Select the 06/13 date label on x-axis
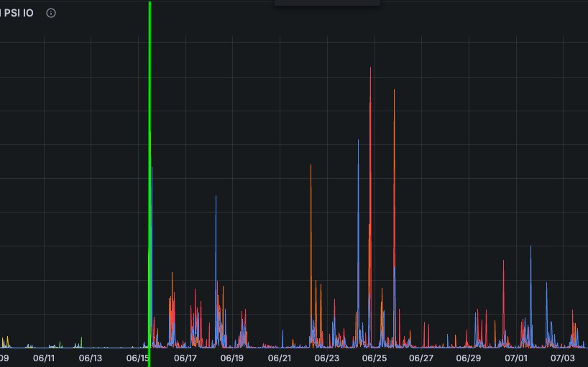Viewport: 588px width, 367px height. click(91, 358)
